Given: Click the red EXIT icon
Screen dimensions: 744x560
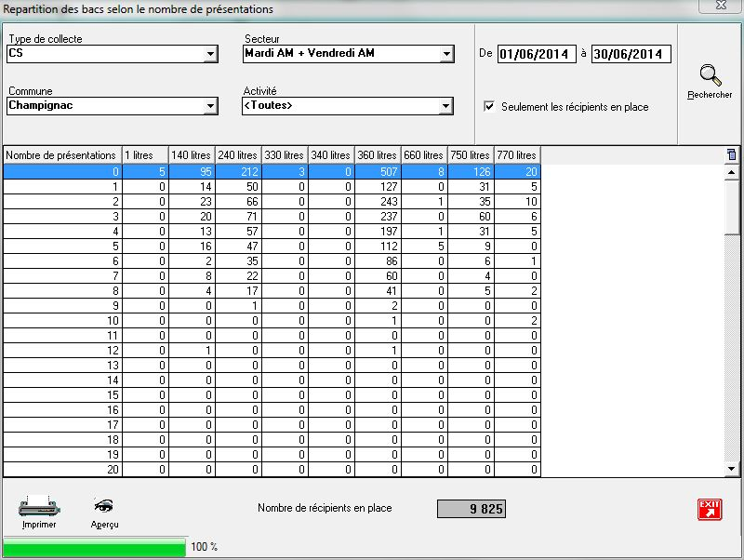Looking at the screenshot, I should 710,509.
